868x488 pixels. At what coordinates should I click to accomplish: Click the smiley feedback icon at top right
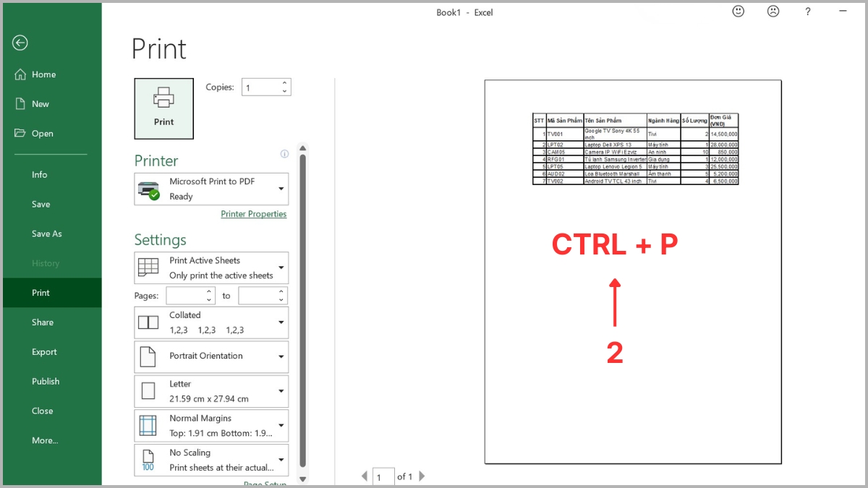[x=737, y=11]
